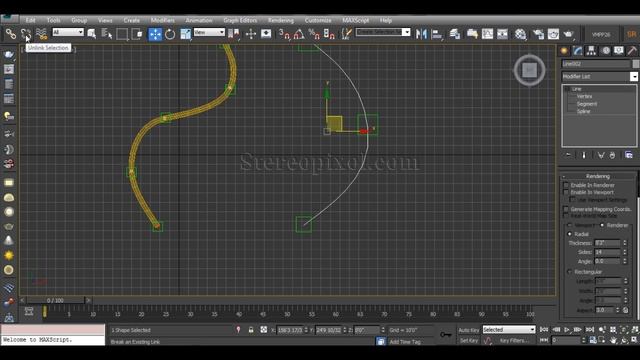
Task: Open the Modifiers menu
Action: tap(162, 20)
